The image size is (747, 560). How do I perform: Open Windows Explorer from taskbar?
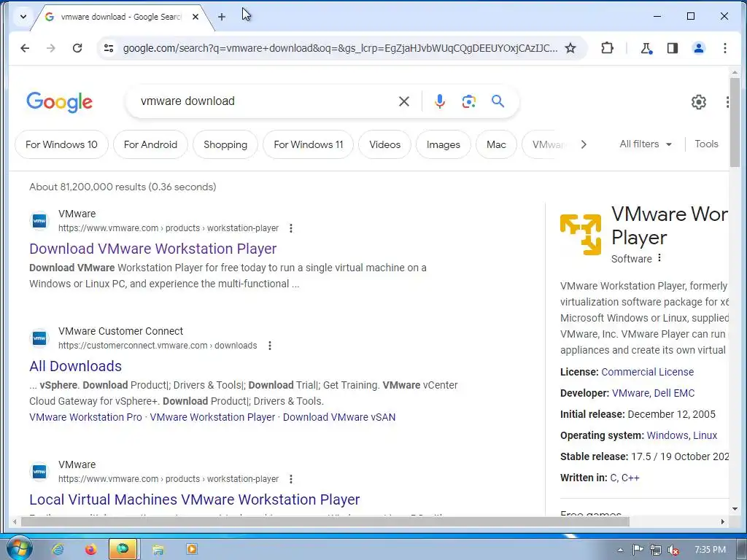pos(158,550)
